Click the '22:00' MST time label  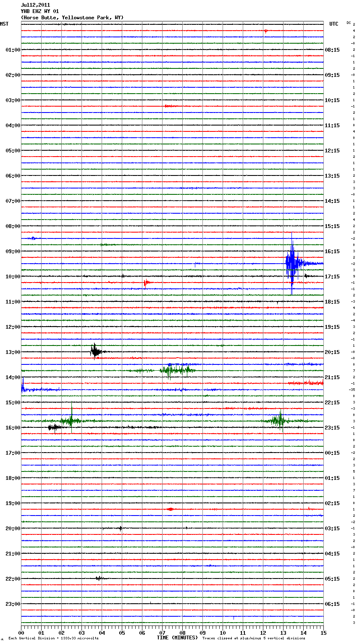pos(13,579)
